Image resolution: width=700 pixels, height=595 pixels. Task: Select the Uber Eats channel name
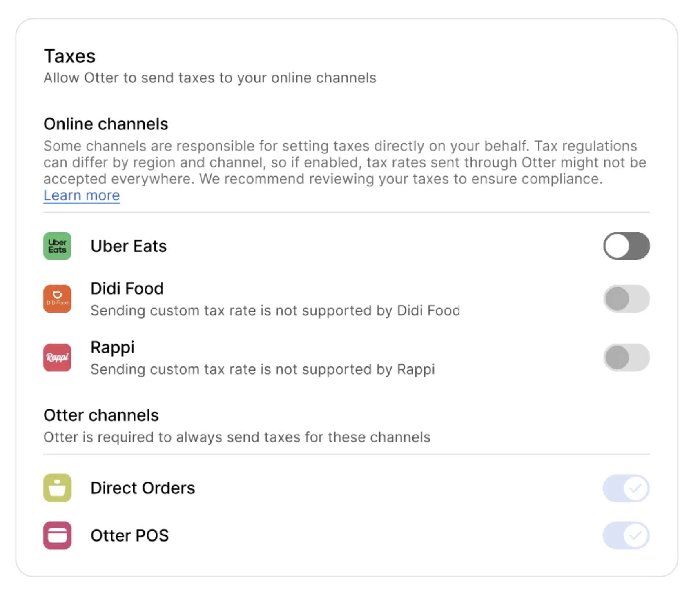coord(129,246)
